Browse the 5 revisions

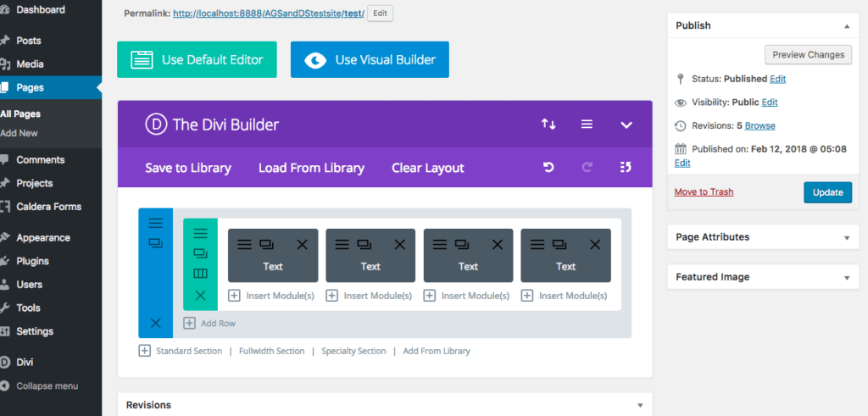point(760,125)
